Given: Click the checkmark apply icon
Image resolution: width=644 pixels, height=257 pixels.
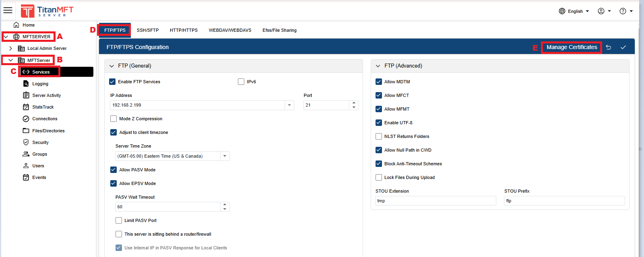Looking at the screenshot, I should tap(623, 47).
